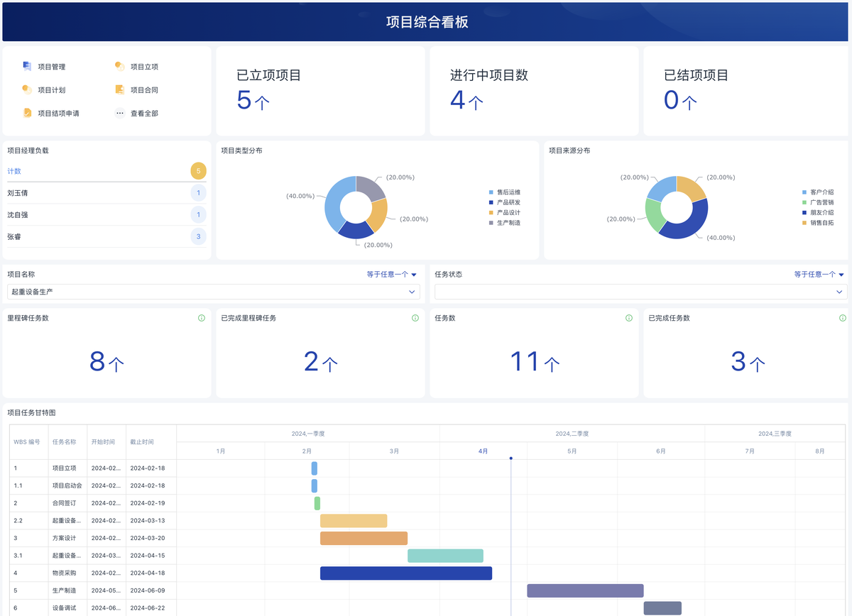852x616 pixels.
Task: Open the 项目结项申请 icon
Action: pos(27,113)
